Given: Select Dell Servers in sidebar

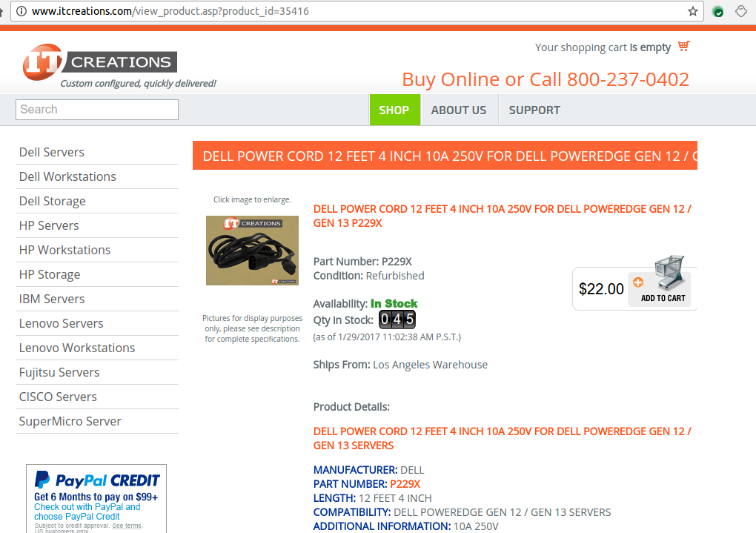Looking at the screenshot, I should click(52, 152).
